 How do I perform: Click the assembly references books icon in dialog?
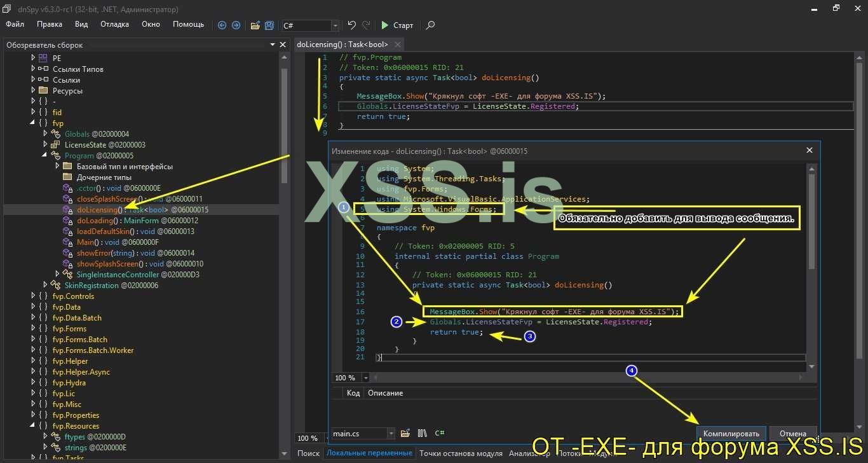(x=422, y=433)
